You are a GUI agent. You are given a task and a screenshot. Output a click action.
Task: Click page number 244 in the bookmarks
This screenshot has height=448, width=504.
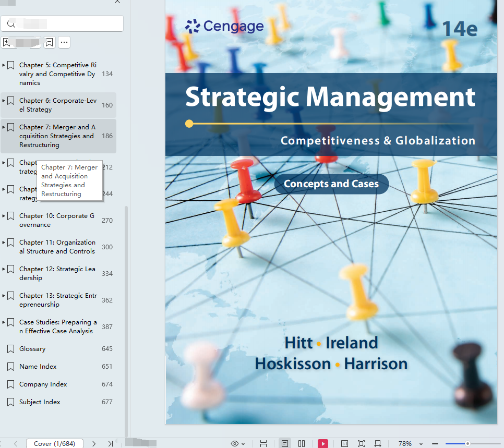click(107, 194)
